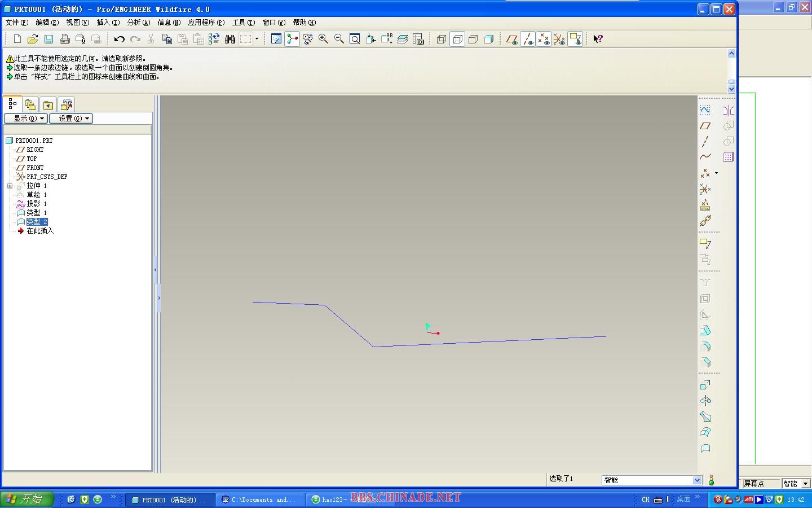Click the Undo arrow icon

(119, 39)
